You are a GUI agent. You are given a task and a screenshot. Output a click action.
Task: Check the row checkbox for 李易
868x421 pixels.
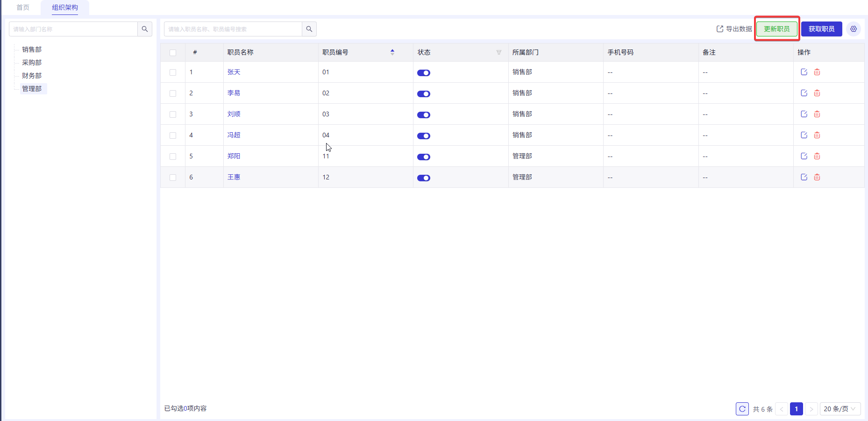click(x=173, y=93)
